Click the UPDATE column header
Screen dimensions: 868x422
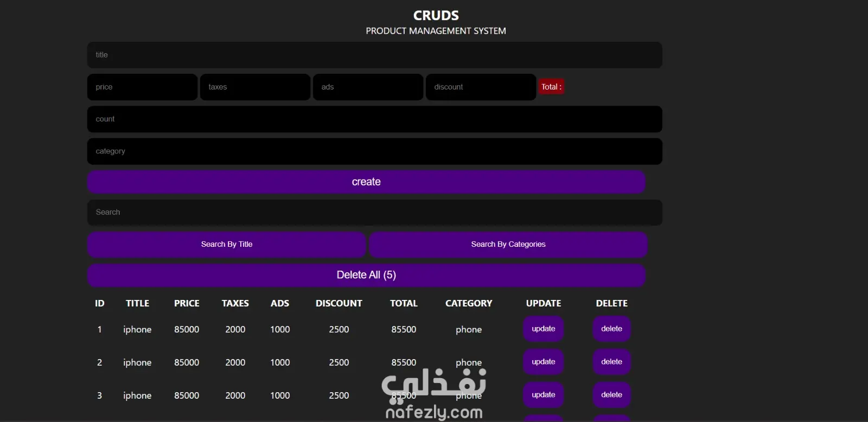tap(544, 303)
